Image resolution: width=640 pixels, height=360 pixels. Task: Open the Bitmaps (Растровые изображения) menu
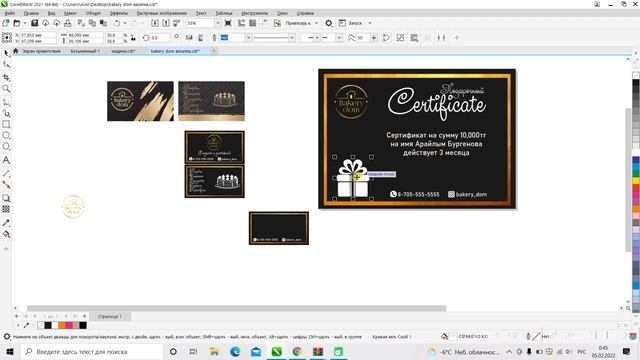click(x=162, y=13)
